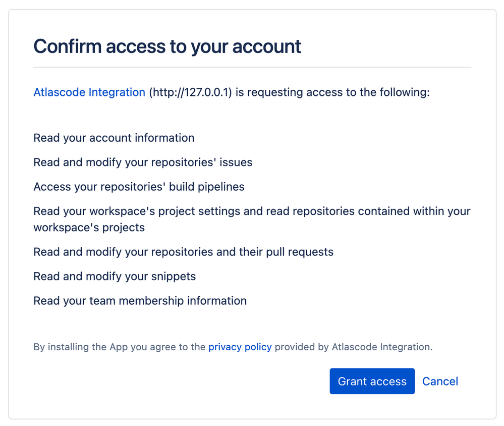Click Cancel to deny access

(x=439, y=381)
